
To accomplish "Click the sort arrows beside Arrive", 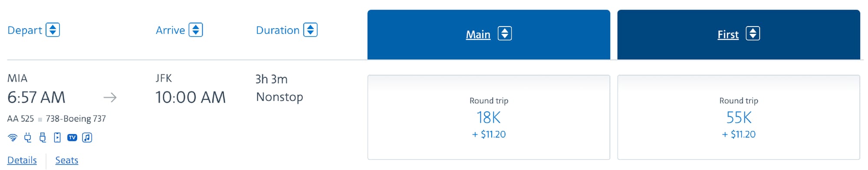I will pos(196,30).
